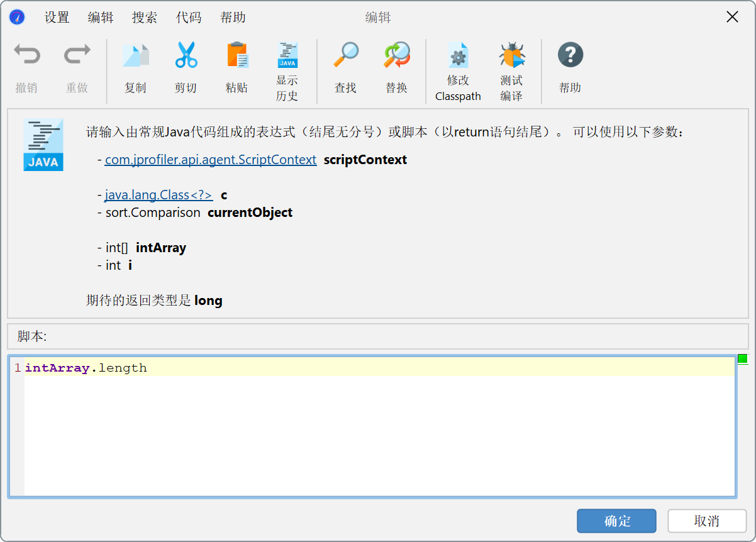This screenshot has height=542, width=756.
Task: Run 测试编译 (test compile) bug icon
Action: (x=511, y=55)
